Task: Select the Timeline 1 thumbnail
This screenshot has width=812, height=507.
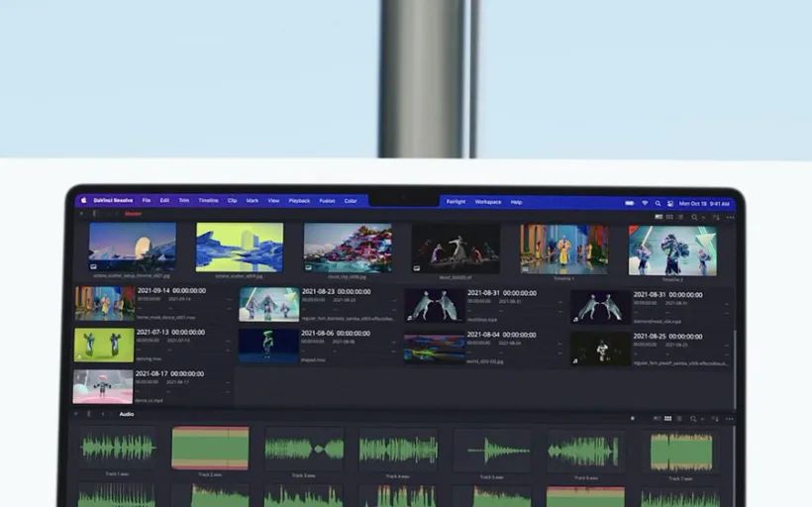Action: pos(564,249)
